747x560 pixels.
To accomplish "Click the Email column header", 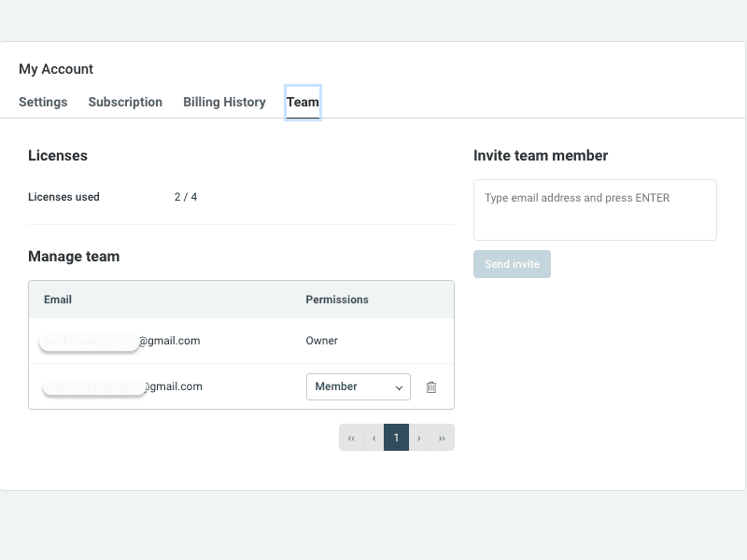I will click(58, 300).
